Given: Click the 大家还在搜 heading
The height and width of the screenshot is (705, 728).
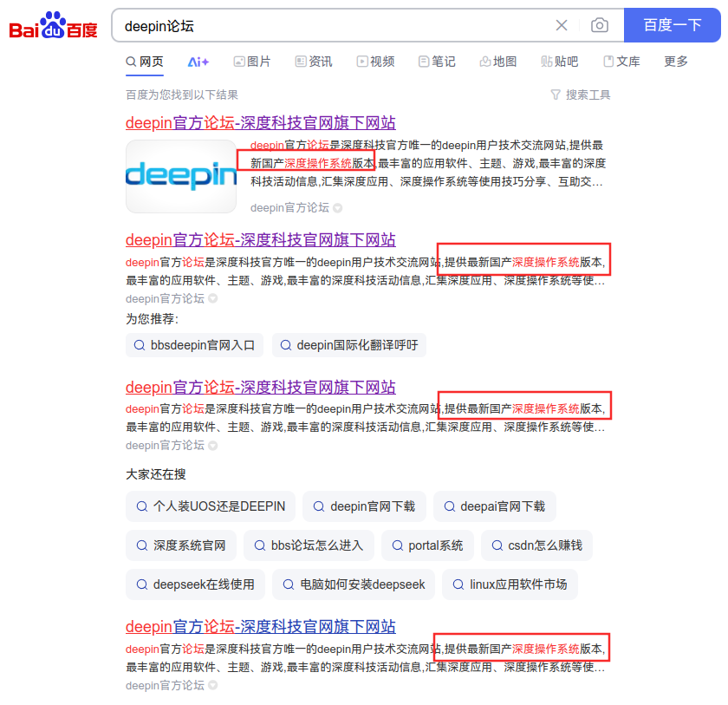Looking at the screenshot, I should [x=156, y=474].
